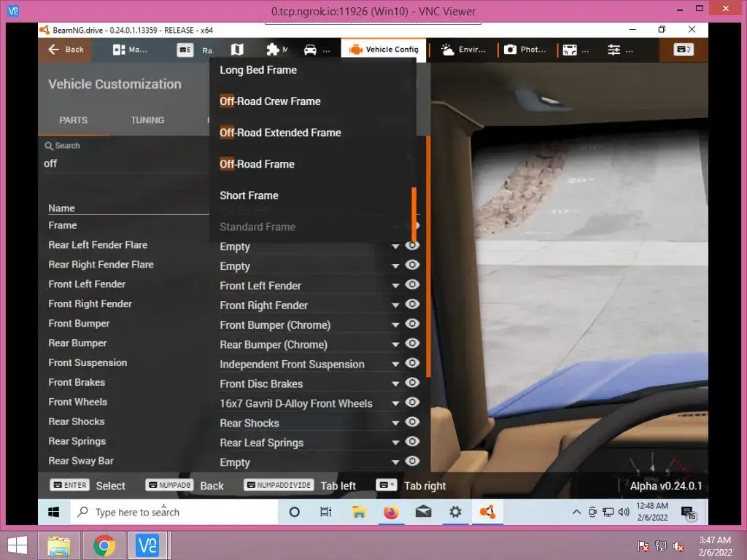Image resolution: width=747 pixels, height=560 pixels.
Task: Open the sliders options tab
Action: [620, 50]
